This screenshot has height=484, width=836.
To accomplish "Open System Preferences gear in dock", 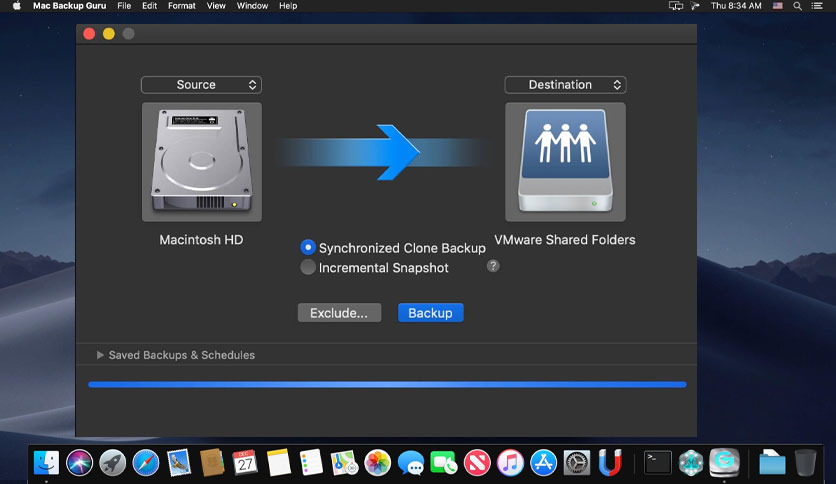I will click(577, 462).
